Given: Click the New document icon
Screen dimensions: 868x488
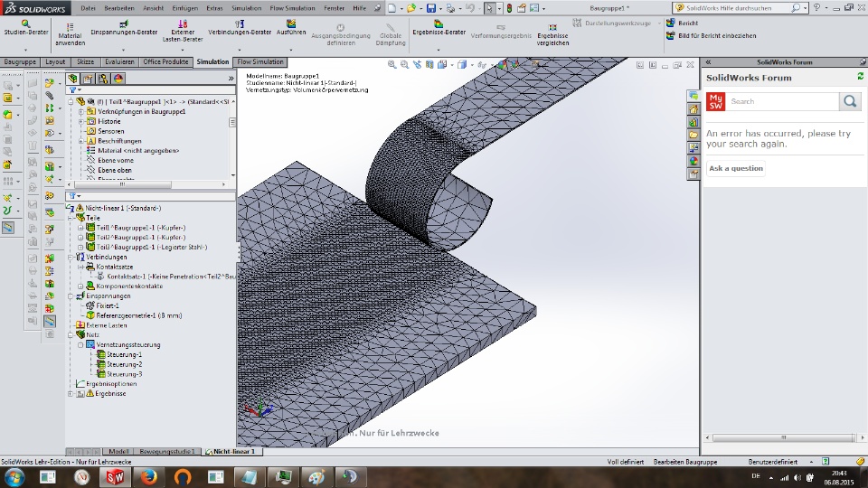Looking at the screenshot, I should tap(392, 8).
